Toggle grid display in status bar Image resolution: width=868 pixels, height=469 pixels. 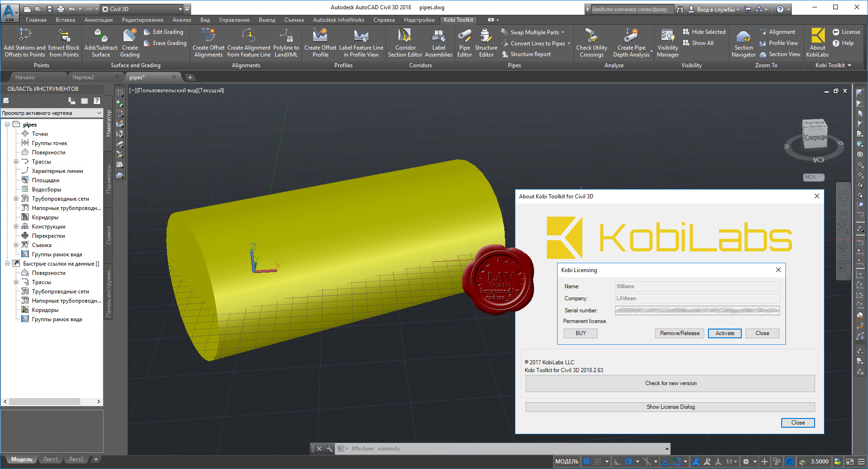tap(587, 461)
